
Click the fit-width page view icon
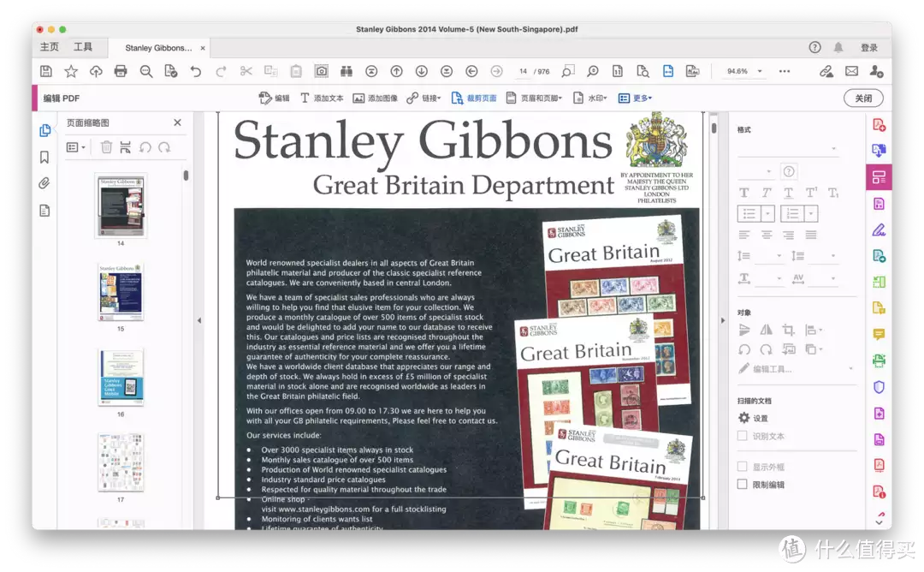click(x=667, y=71)
